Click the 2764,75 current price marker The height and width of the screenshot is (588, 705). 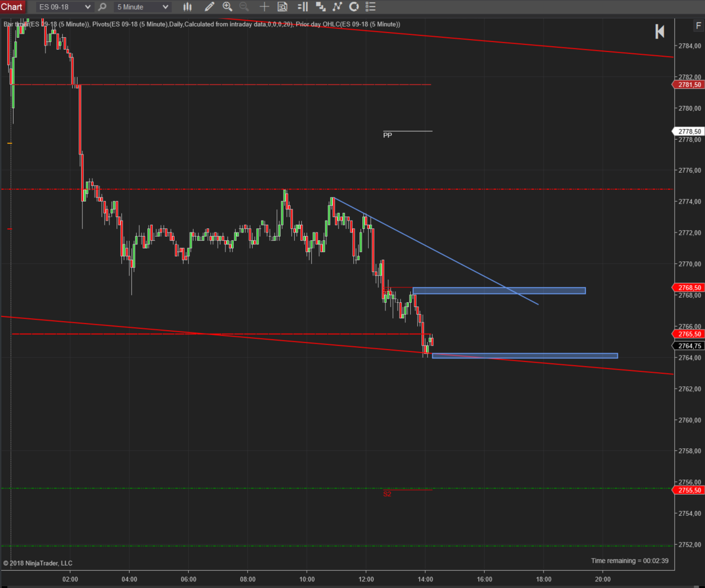click(688, 346)
